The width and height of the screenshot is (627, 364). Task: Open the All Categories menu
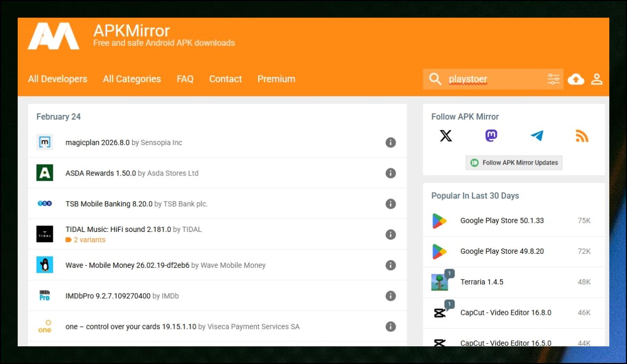132,79
